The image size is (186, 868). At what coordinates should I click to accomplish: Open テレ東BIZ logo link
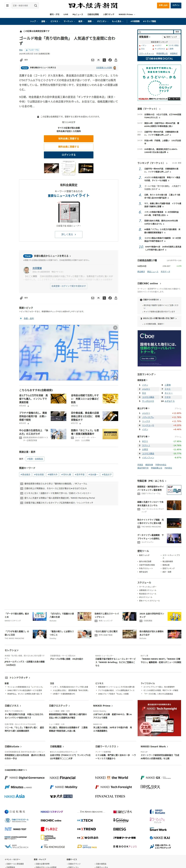click(x=49, y=829)
